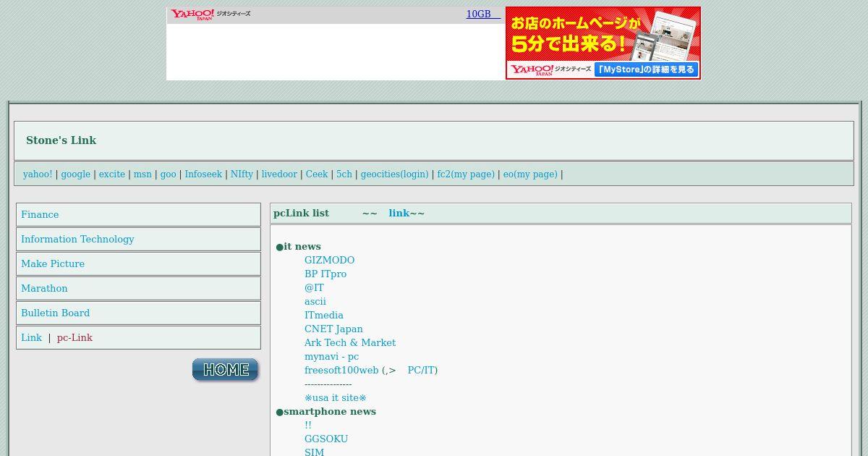The height and width of the screenshot is (456, 868).
Task: Open the !! link under smartphone news
Action: tap(308, 426)
